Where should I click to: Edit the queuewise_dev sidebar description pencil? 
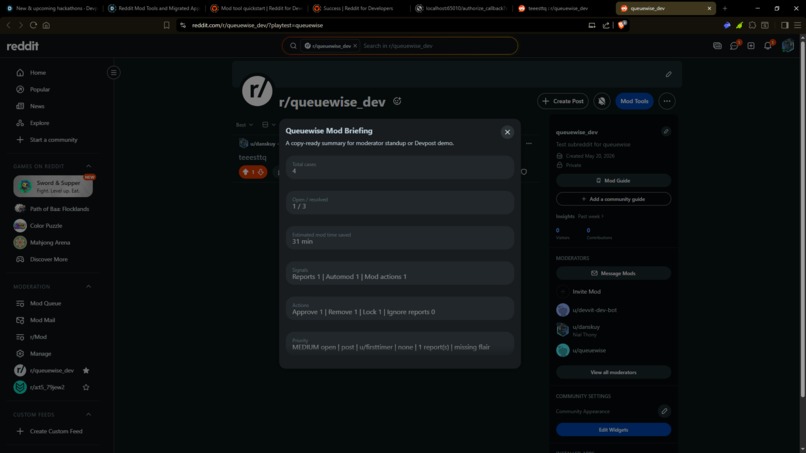pos(666,132)
